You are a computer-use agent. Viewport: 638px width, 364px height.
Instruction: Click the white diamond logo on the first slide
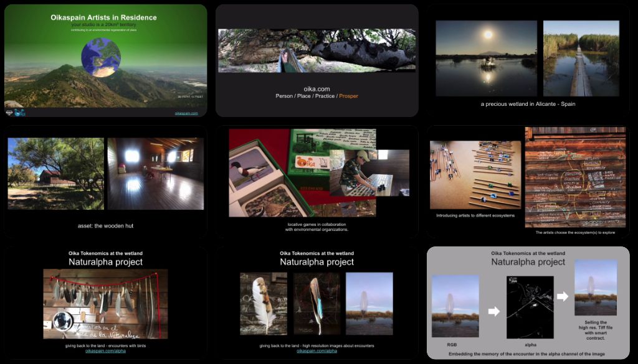pos(9,113)
